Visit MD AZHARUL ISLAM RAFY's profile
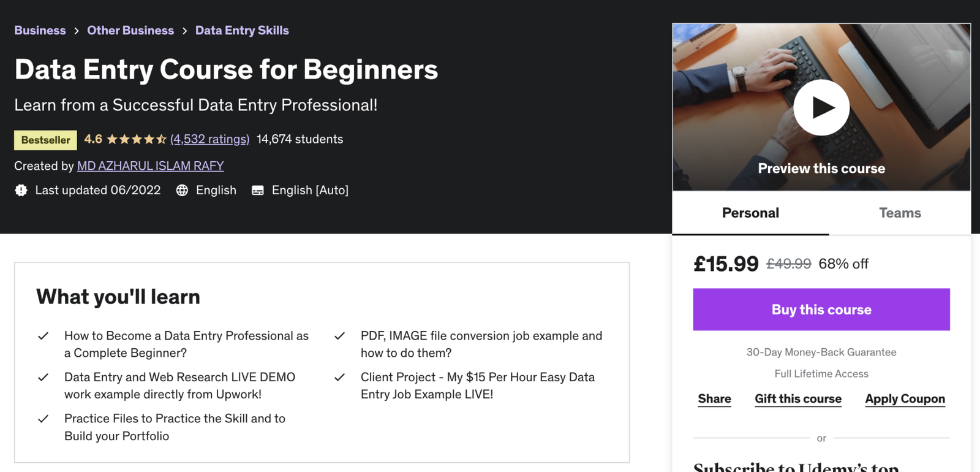 [x=150, y=166]
